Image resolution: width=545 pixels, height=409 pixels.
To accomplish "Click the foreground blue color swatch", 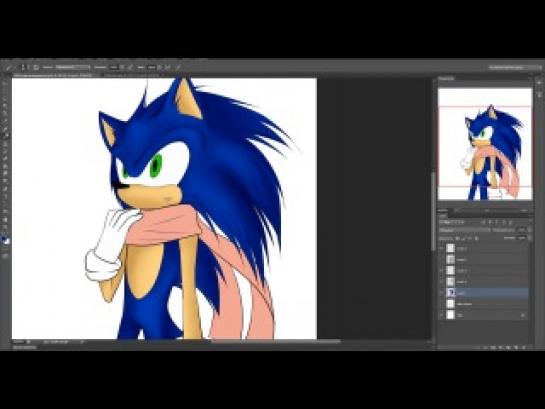I will point(4,239).
